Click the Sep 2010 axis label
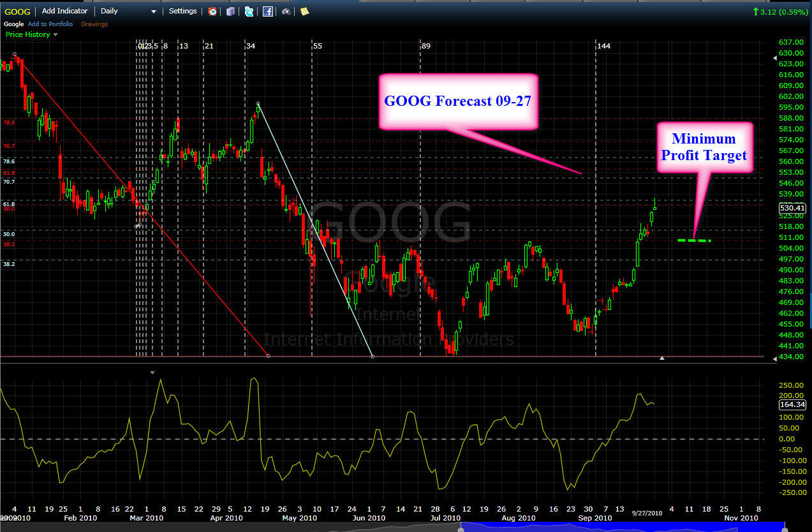Image resolution: width=812 pixels, height=532 pixels. tap(595, 518)
